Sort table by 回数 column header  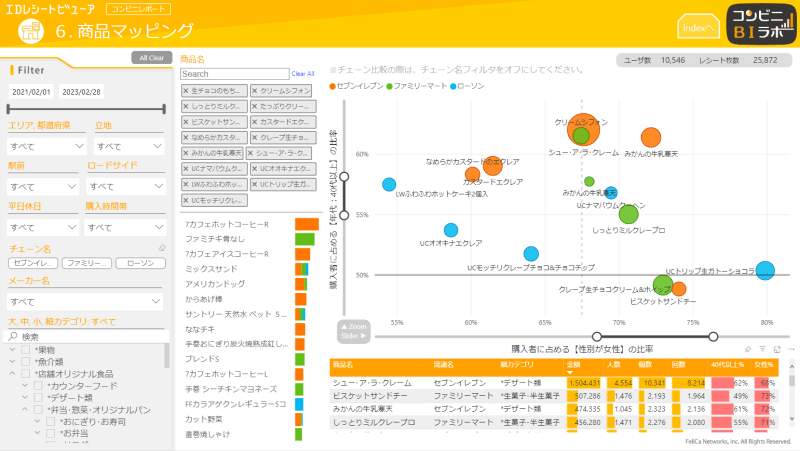tap(679, 364)
